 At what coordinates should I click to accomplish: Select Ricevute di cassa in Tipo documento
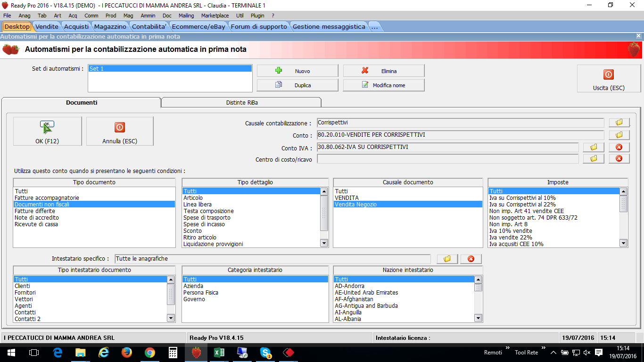(94, 224)
